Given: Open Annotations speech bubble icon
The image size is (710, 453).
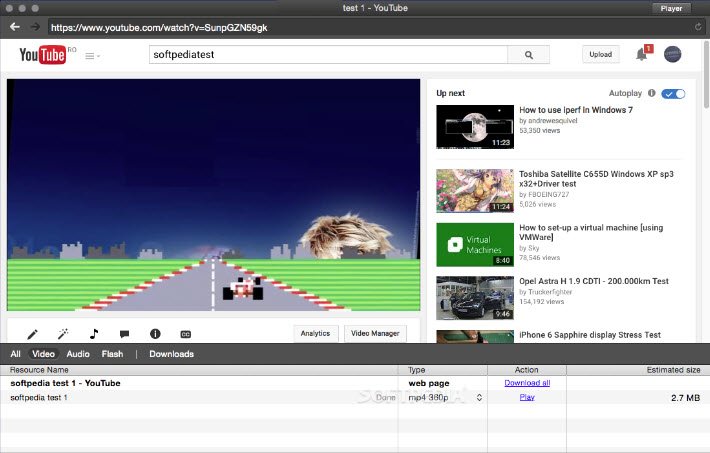Looking at the screenshot, I should 125,334.
